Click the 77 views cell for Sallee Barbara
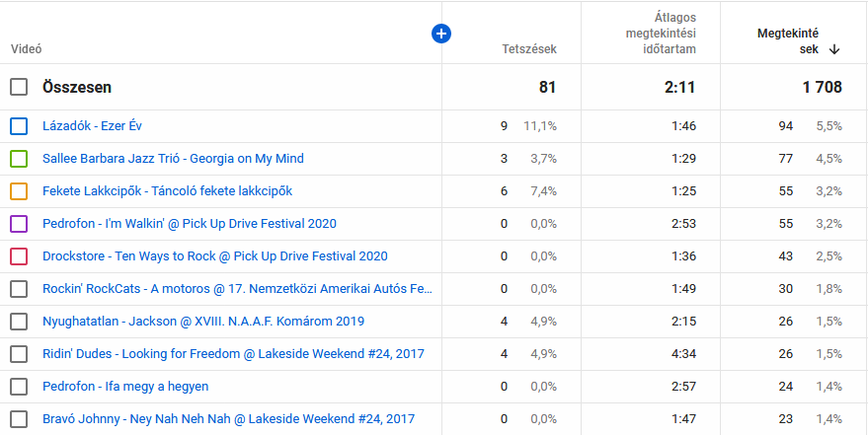The image size is (868, 435). 786,159
